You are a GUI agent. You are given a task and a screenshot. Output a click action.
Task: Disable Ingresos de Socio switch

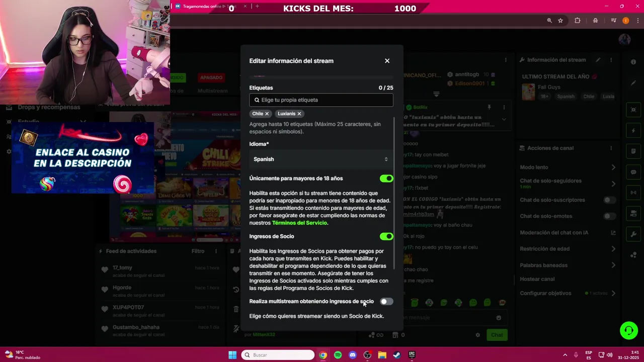pos(386,236)
